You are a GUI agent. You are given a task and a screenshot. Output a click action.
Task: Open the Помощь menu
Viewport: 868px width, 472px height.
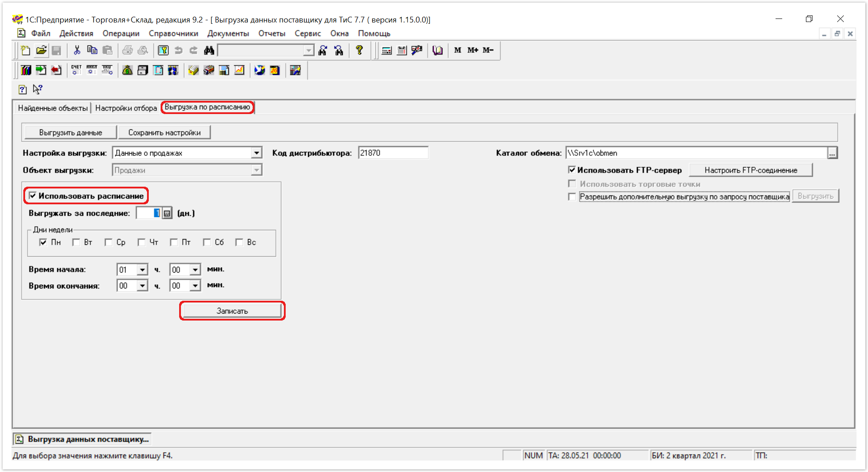[374, 33]
